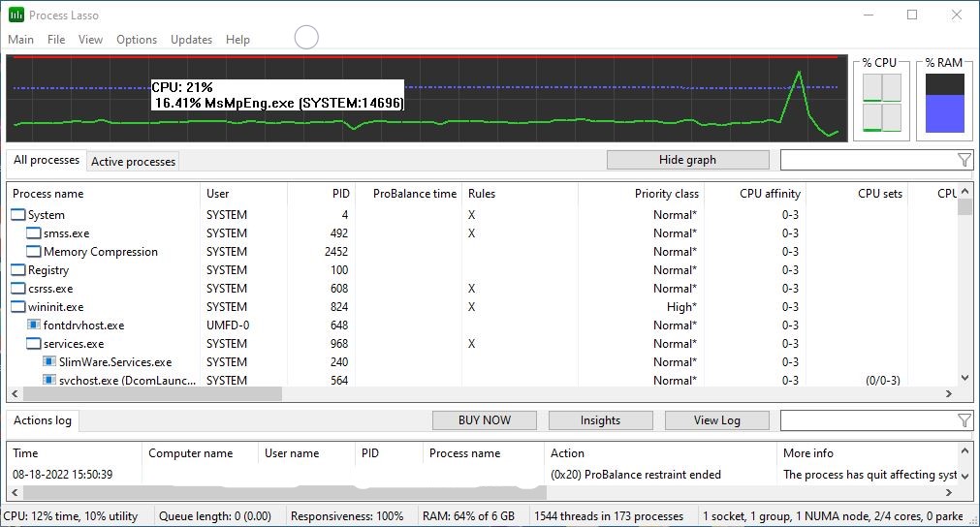Select the Actions log tab
This screenshot has width=980, height=527.
[x=43, y=420]
